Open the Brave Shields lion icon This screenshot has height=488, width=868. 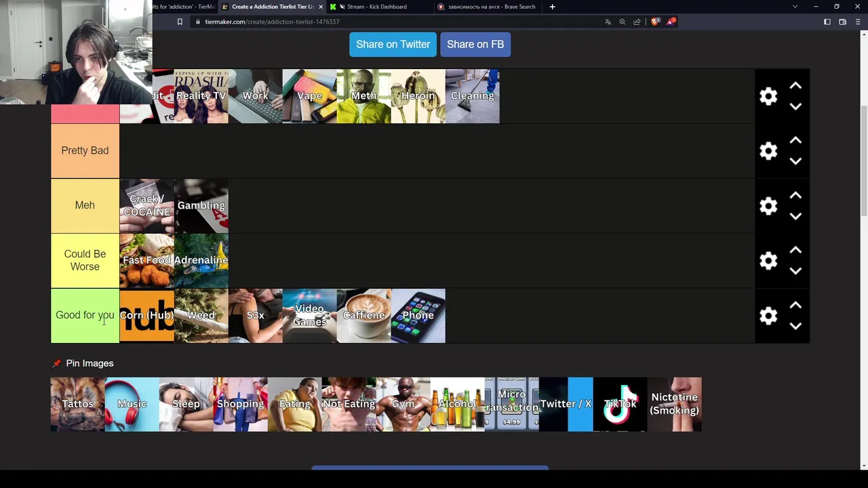(x=655, y=22)
